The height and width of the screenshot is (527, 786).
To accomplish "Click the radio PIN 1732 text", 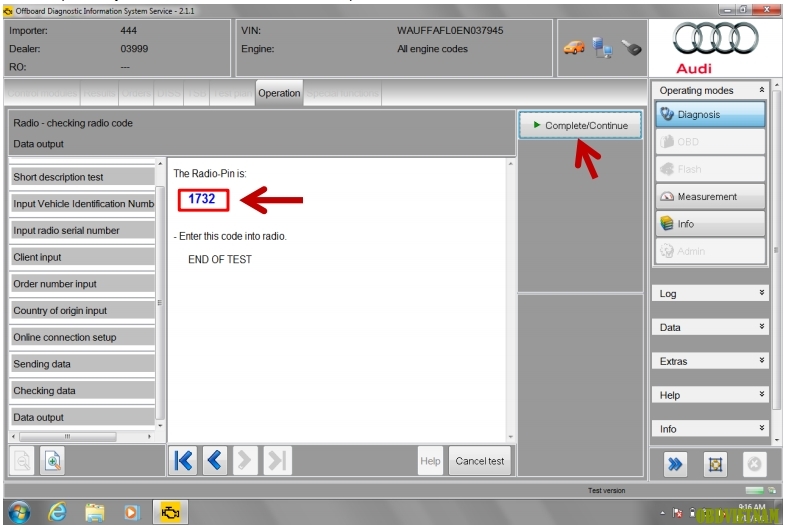I will (x=202, y=199).
